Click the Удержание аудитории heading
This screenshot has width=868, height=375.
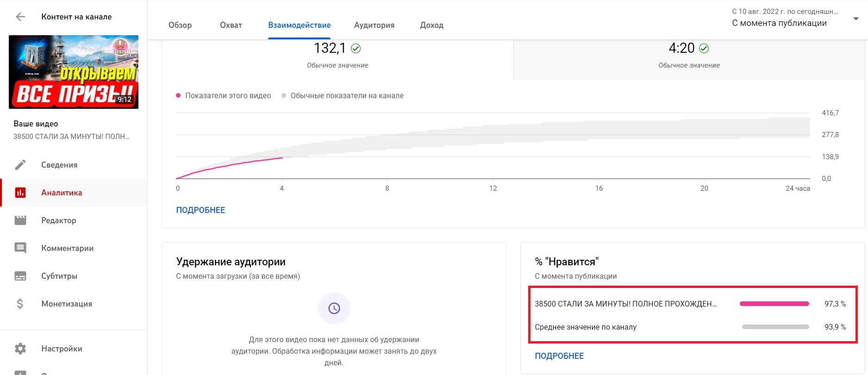[x=231, y=262]
